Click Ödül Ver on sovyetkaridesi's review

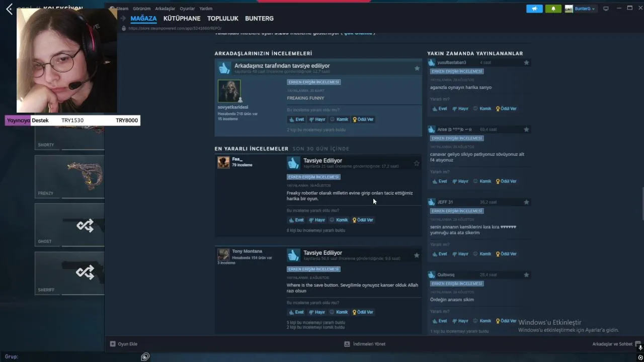(x=363, y=120)
